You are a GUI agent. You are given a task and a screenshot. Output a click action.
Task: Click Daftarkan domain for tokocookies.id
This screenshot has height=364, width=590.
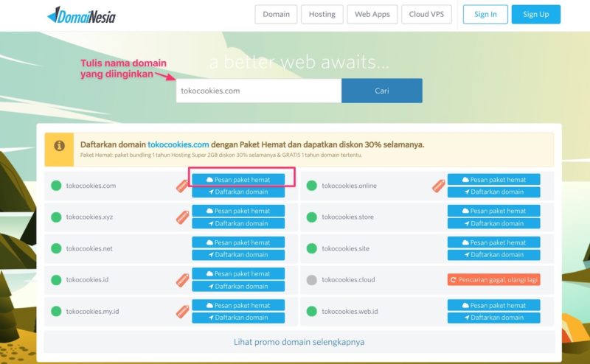238,286
